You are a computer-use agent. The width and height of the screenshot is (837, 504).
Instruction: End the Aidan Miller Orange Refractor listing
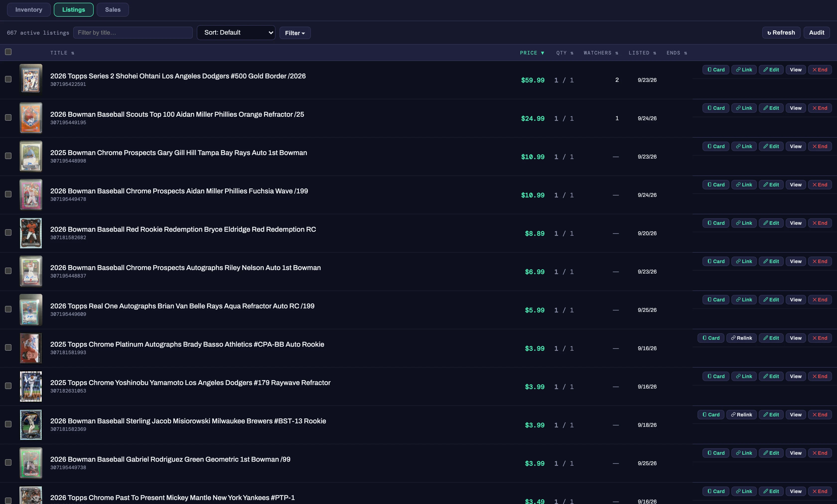(820, 108)
